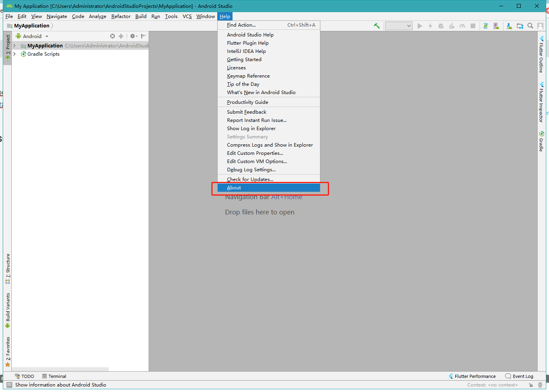Select Find Action in the Help menu
The height and width of the screenshot is (392, 549).
pos(269,25)
